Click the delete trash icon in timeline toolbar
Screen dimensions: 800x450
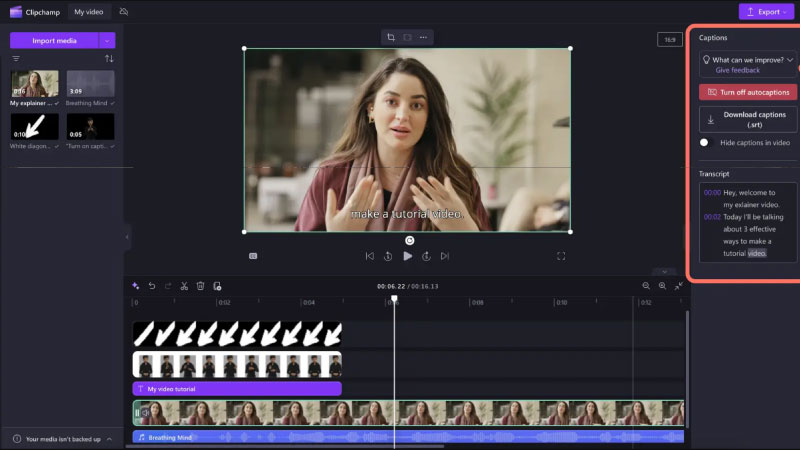[200, 286]
